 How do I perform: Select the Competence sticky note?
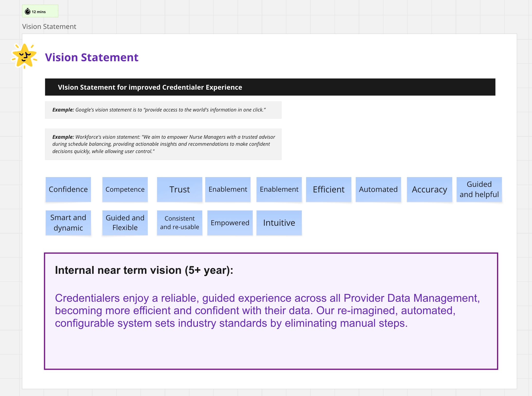point(125,189)
